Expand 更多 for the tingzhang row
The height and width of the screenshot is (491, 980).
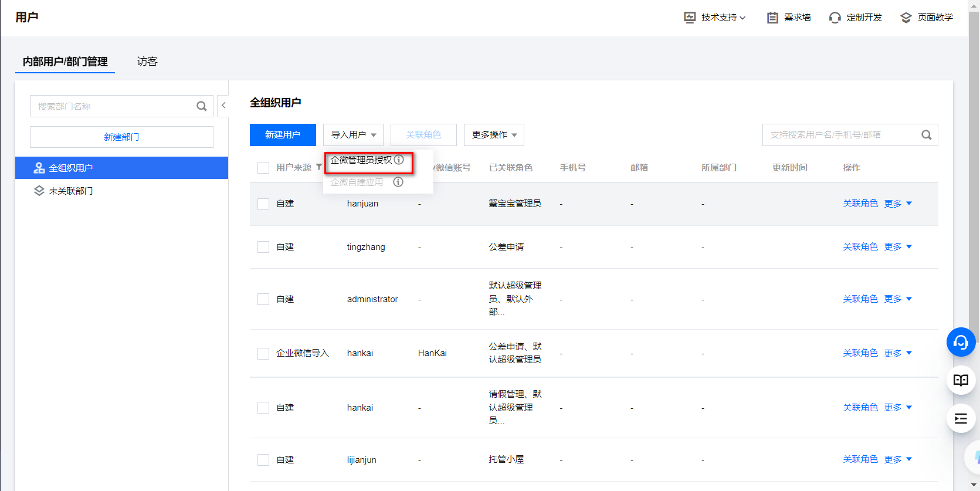[x=898, y=247]
